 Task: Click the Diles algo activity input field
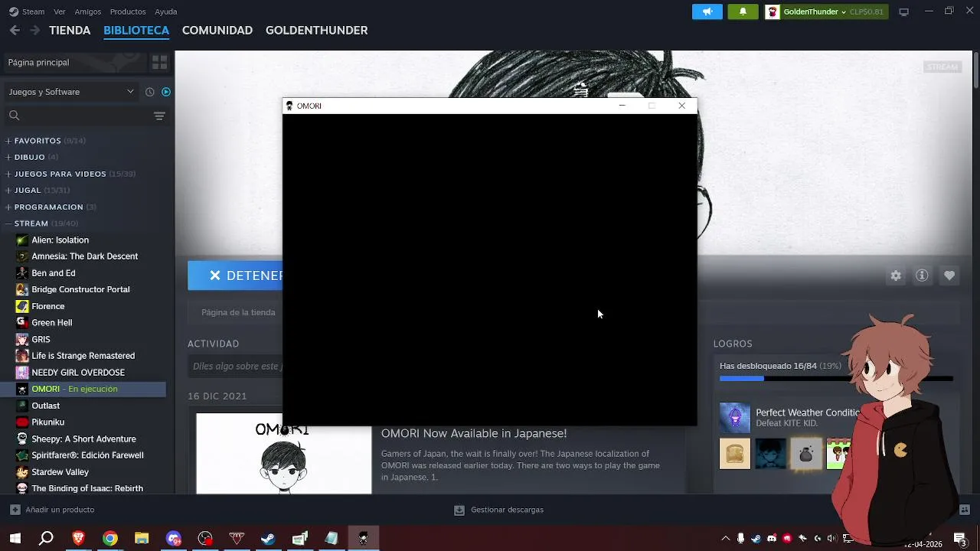[x=236, y=366]
